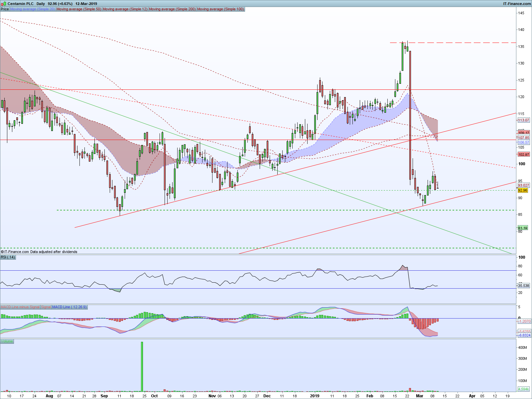Select the Moving average (Simple 12) legend label
This screenshot has width=532, height=399.
click(125, 9)
